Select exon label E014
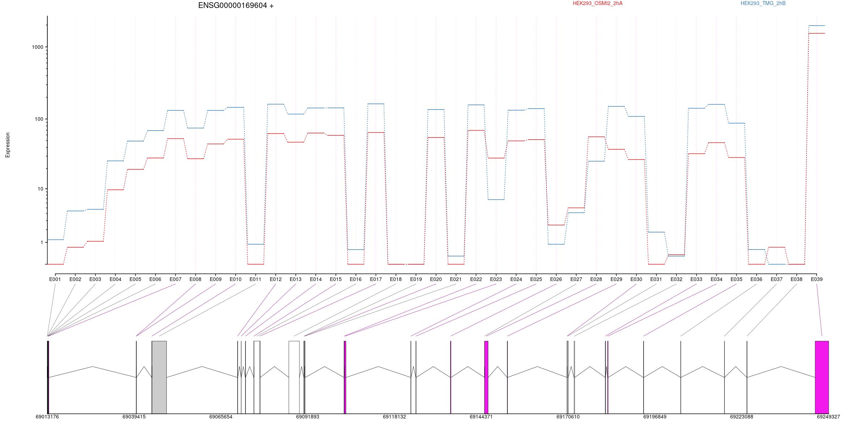Viewport: 868px width, 434px height. 316,279
